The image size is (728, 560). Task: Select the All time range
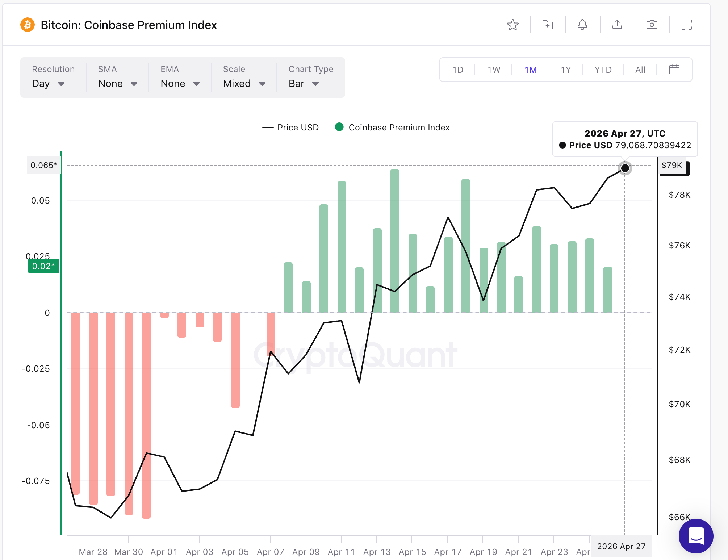click(x=640, y=70)
